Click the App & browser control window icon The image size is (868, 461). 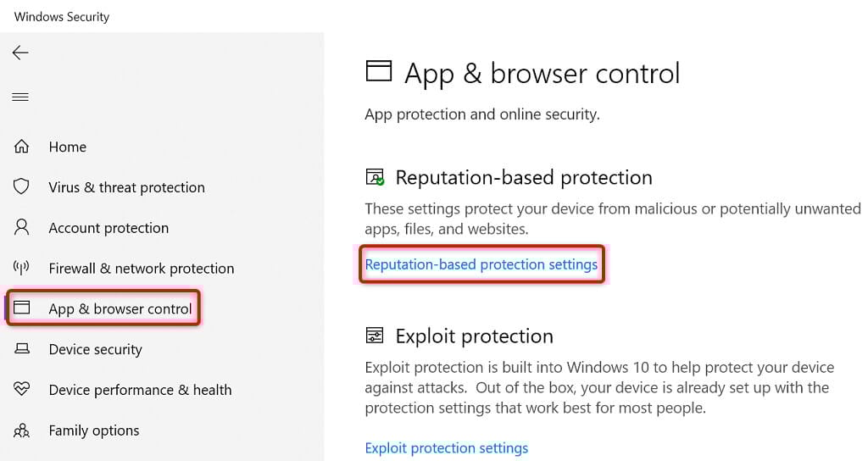pos(22,309)
